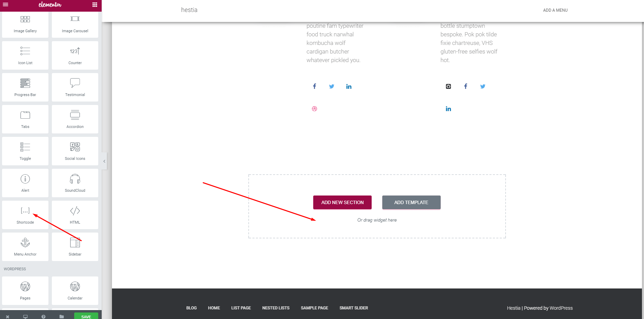644x319 pixels.
Task: Click ADD A MENU in header
Action: [x=555, y=10]
